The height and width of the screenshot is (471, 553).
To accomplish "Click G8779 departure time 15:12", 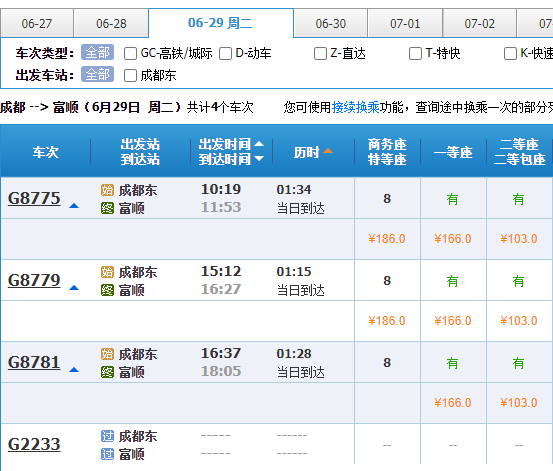I will 221,271.
